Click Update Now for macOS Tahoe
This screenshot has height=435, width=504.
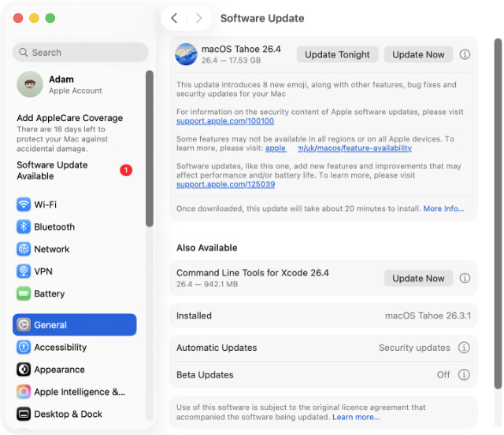[418, 54]
